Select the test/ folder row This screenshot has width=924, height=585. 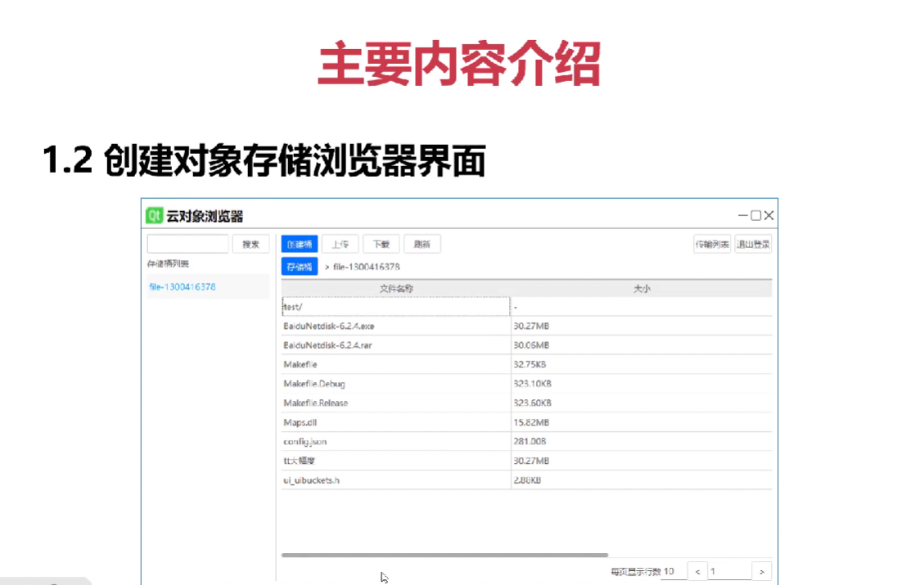pyautogui.click(x=527, y=307)
